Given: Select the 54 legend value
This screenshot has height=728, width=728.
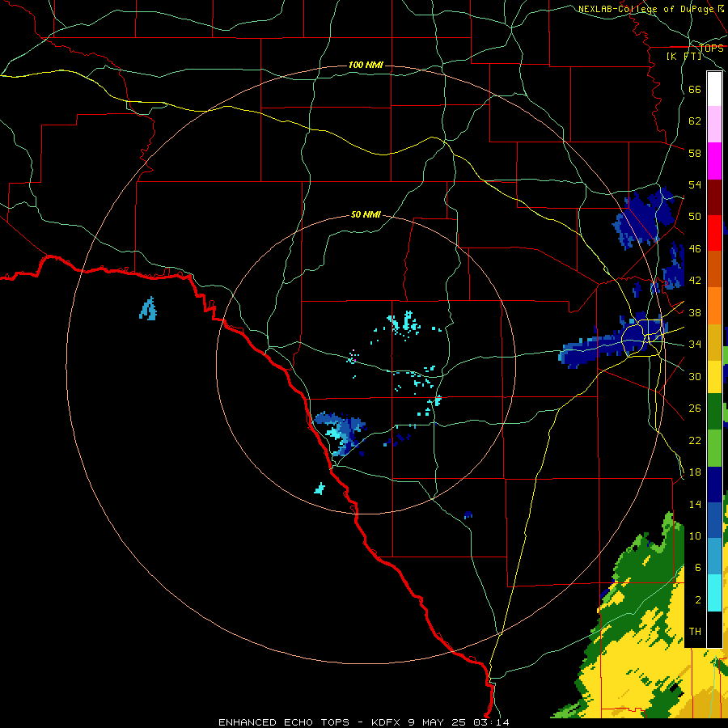Looking at the screenshot, I should (695, 184).
